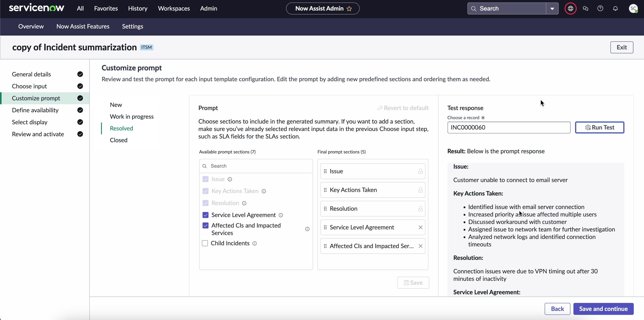Go to Choose input step
This screenshot has width=644, height=320.
click(45, 86)
